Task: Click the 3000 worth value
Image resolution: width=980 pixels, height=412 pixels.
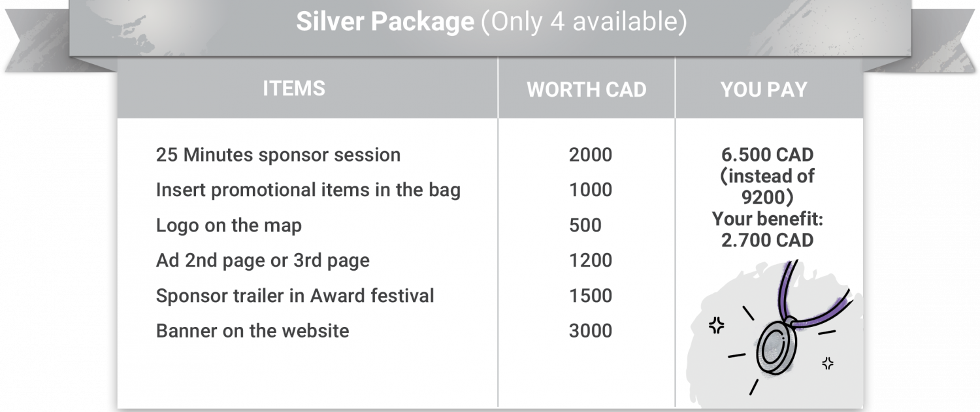Action: click(x=591, y=331)
